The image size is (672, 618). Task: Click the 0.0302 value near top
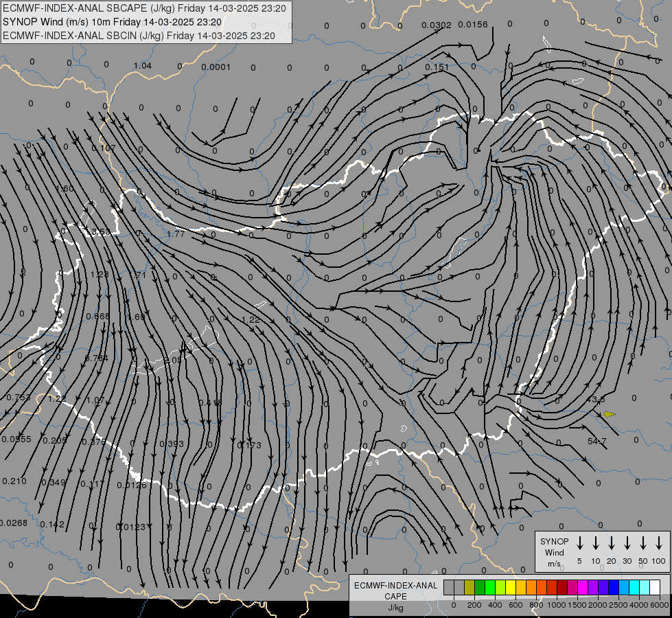pos(437,25)
